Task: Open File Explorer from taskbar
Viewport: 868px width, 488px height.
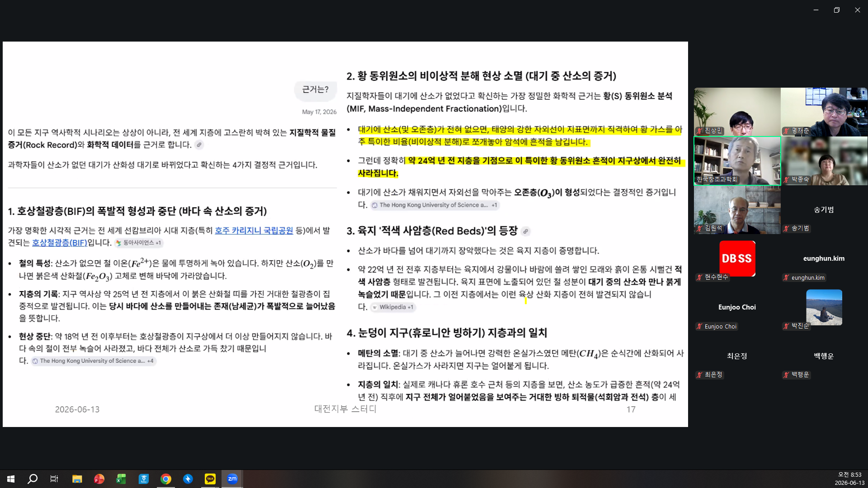Action: [x=77, y=479]
